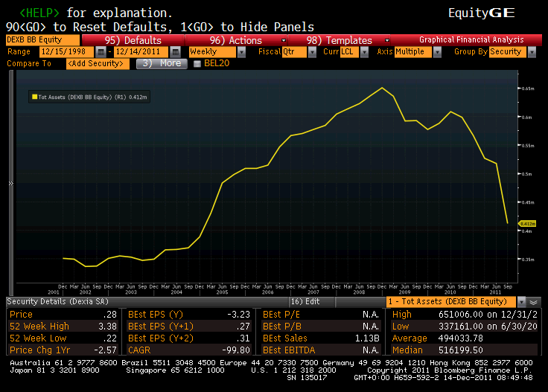
Task: Click the <Add Security> compare field
Action: [x=98, y=64]
